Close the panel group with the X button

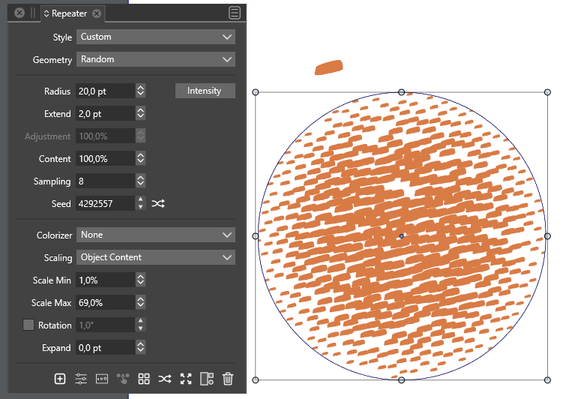[19, 13]
